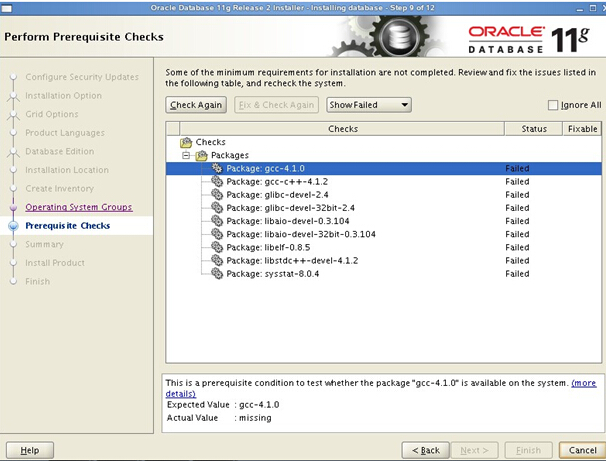This screenshot has height=461, width=606.
Task: Click the icon beside glibc-devel-32bit-2.4
Action: (x=217, y=208)
